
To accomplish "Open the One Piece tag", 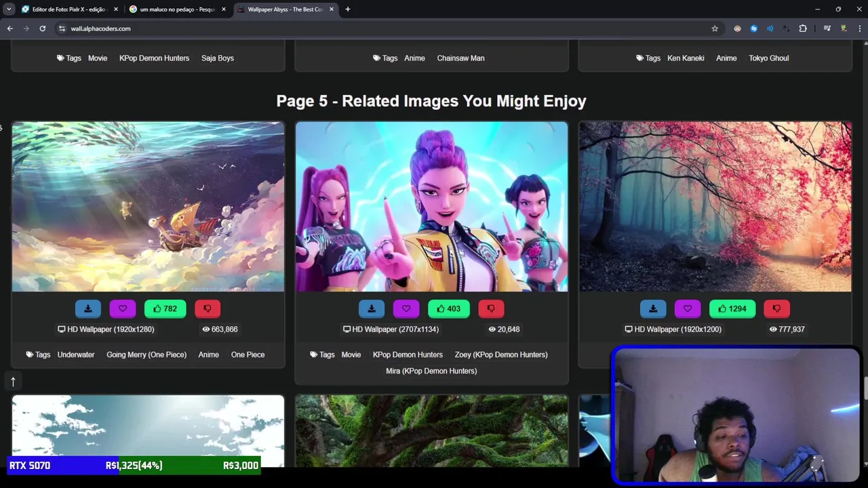I will point(248,354).
